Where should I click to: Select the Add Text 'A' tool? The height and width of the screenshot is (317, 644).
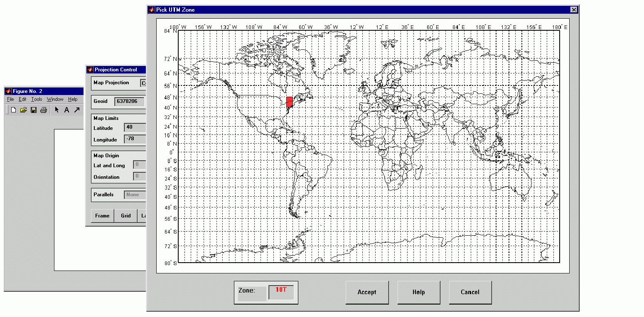pyautogui.click(x=66, y=110)
